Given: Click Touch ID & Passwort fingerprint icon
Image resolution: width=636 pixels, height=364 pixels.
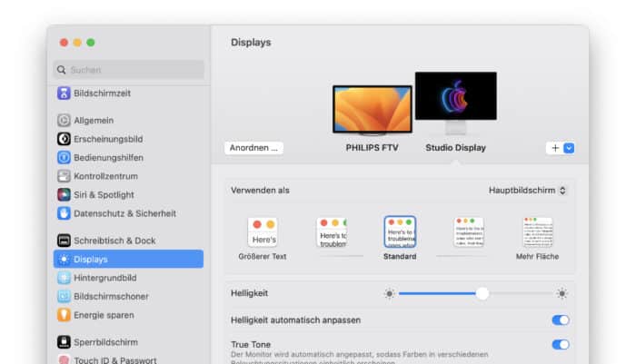Looking at the screenshot, I should click(64, 359).
